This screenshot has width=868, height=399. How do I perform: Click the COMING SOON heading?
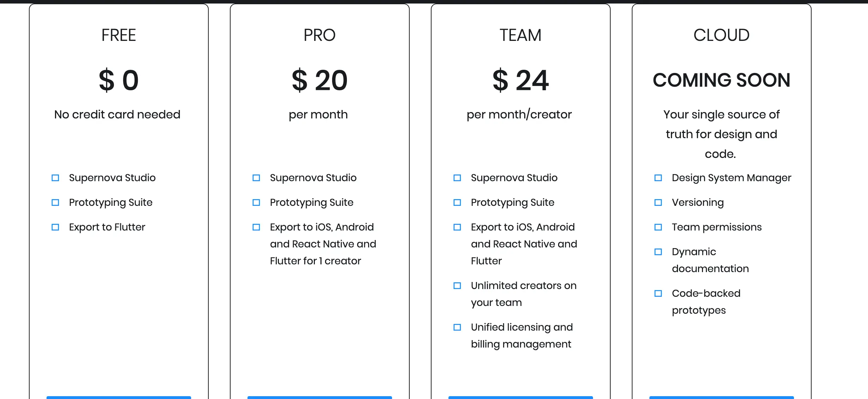722,80
